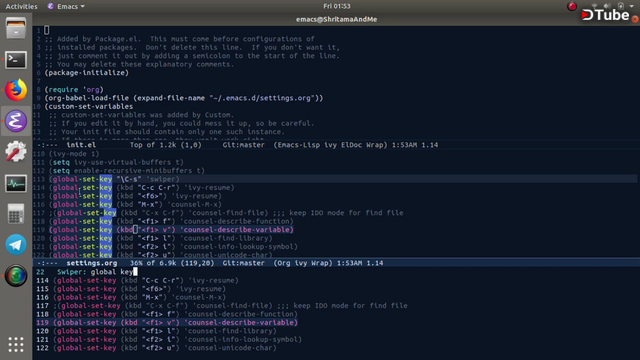Click the settings.org mode line buffer name

tap(92, 263)
